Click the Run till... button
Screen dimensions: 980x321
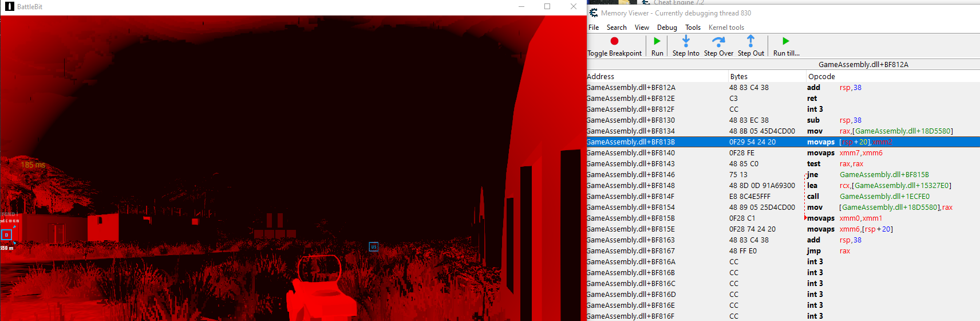[786, 46]
